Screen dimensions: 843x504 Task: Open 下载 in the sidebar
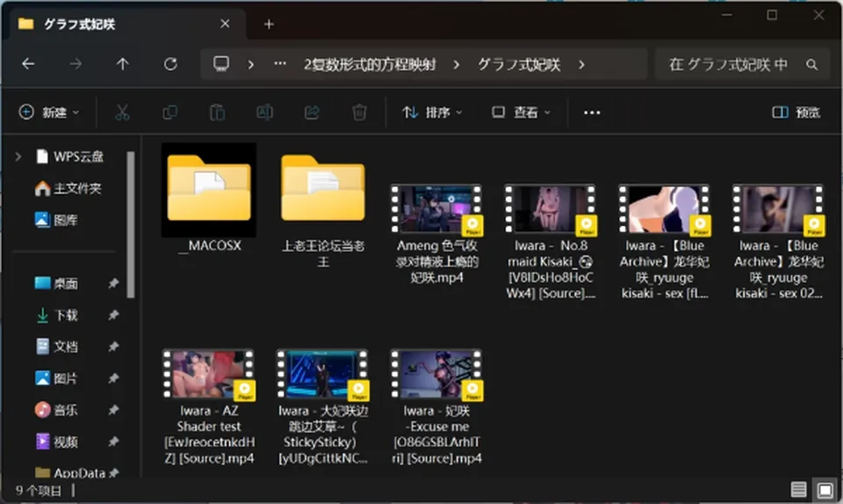pos(56,315)
